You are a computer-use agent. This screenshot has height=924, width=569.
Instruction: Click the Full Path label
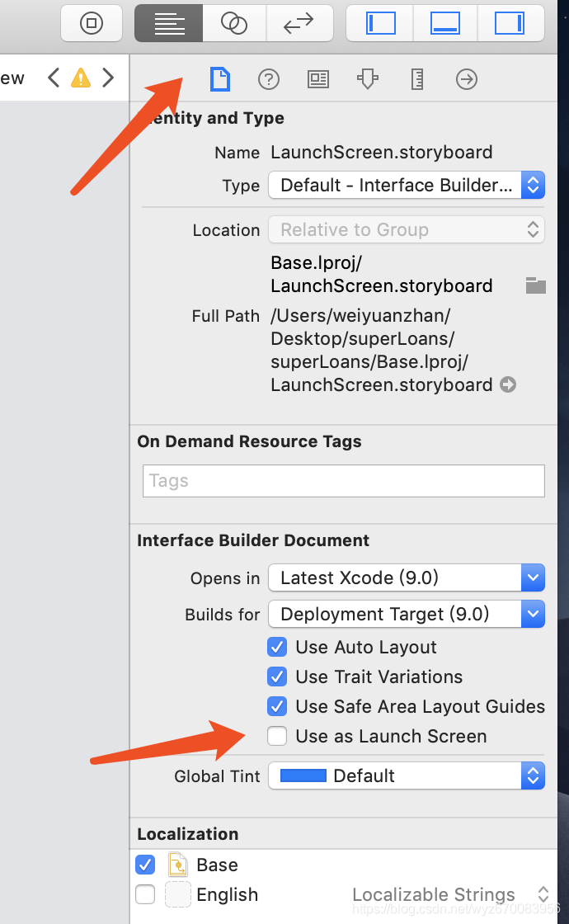click(226, 316)
